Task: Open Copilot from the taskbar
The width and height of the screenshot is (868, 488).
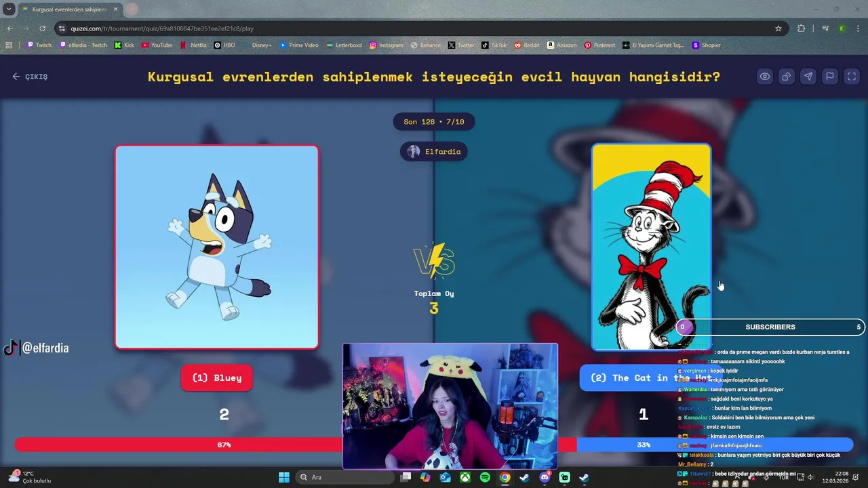Action: (x=425, y=477)
